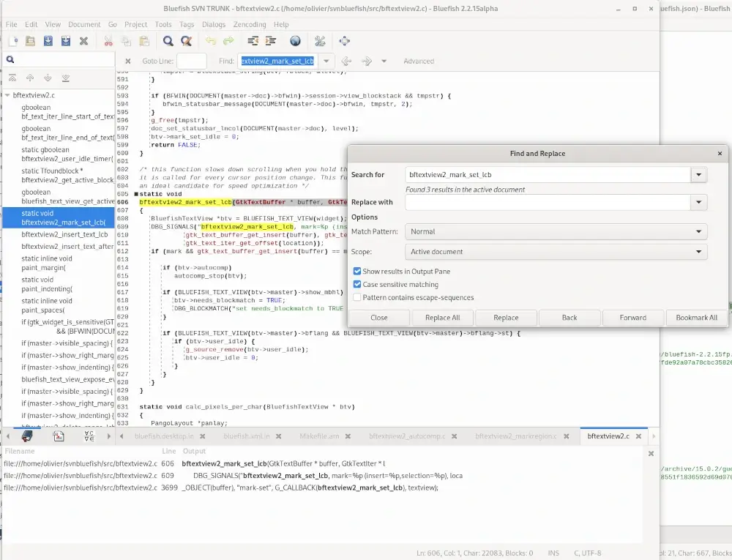Close the Goto Line search bar
This screenshot has width=732, height=560.
coord(128,61)
